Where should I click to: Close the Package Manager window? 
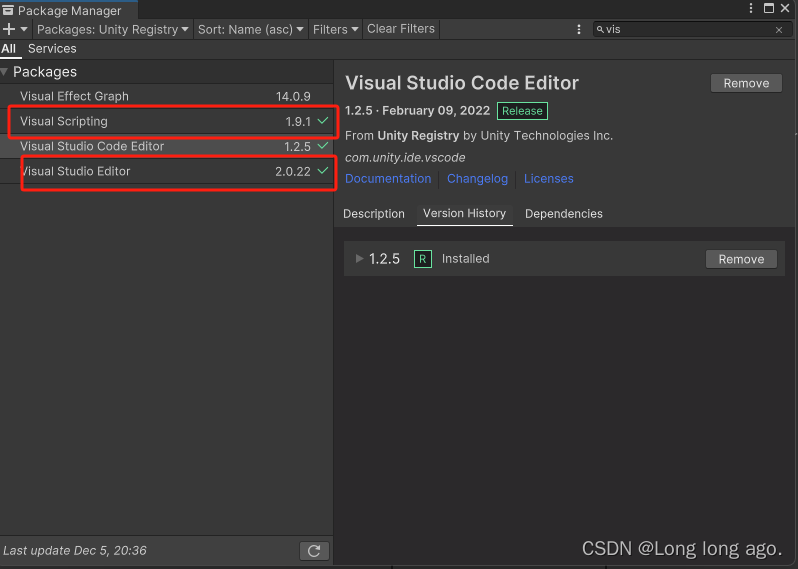click(785, 8)
